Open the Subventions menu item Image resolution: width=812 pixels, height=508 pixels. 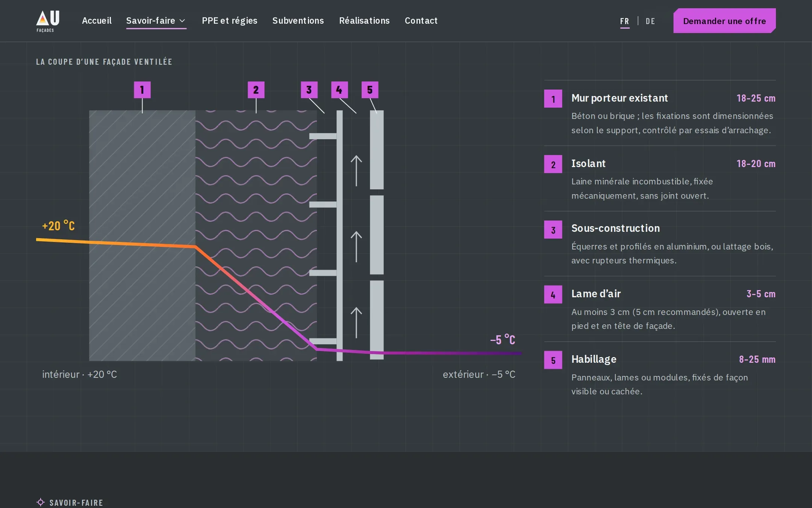click(298, 21)
